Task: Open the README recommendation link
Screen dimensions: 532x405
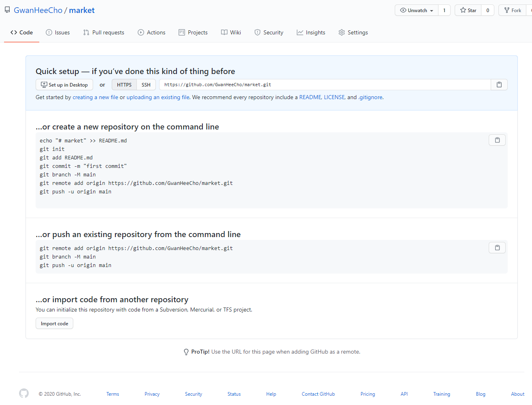Action: [x=310, y=97]
